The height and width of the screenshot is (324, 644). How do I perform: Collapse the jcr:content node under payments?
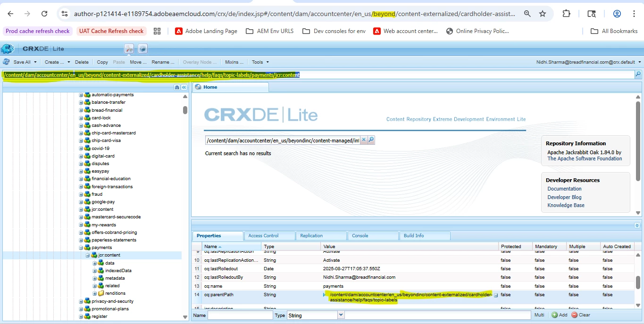[x=88, y=255]
